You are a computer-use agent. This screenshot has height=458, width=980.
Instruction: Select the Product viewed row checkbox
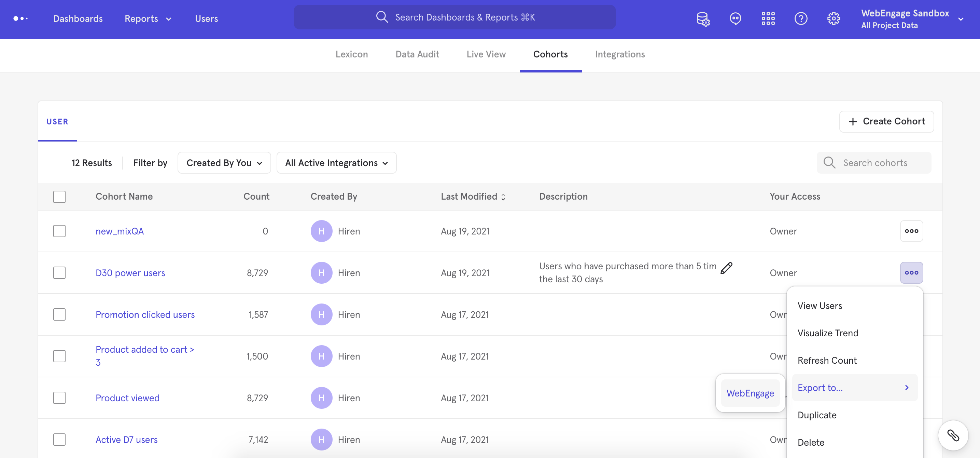[59, 398]
